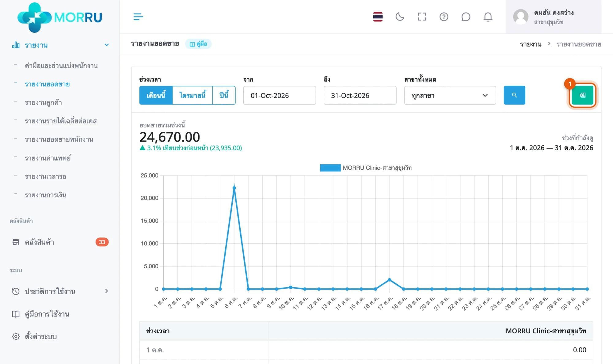The height and width of the screenshot is (364, 613).
Task: Click the 1 ต.ค. table row
Action: [x=366, y=350]
